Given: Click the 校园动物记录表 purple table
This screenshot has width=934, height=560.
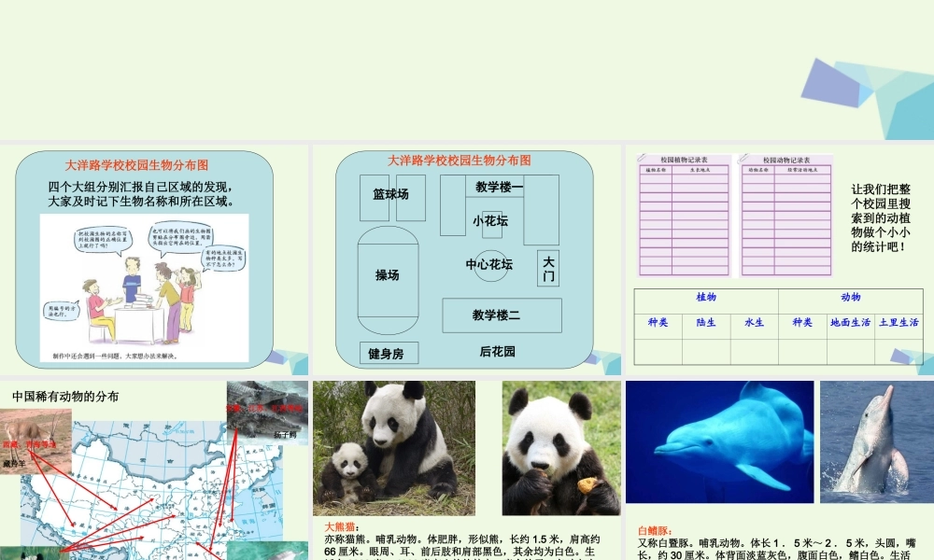Looking at the screenshot, I should point(786,216).
